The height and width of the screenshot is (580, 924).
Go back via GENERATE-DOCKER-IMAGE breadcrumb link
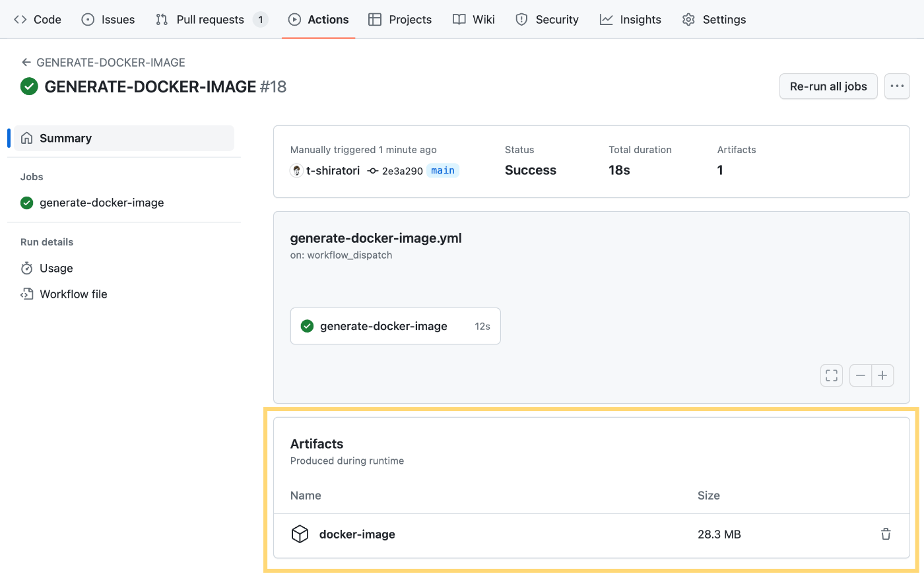111,63
